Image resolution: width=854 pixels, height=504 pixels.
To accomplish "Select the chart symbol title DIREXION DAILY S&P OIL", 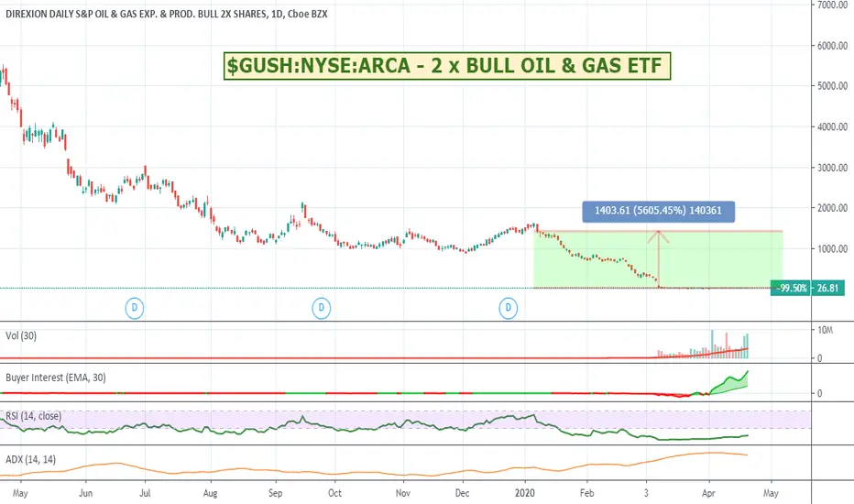I will point(167,14).
